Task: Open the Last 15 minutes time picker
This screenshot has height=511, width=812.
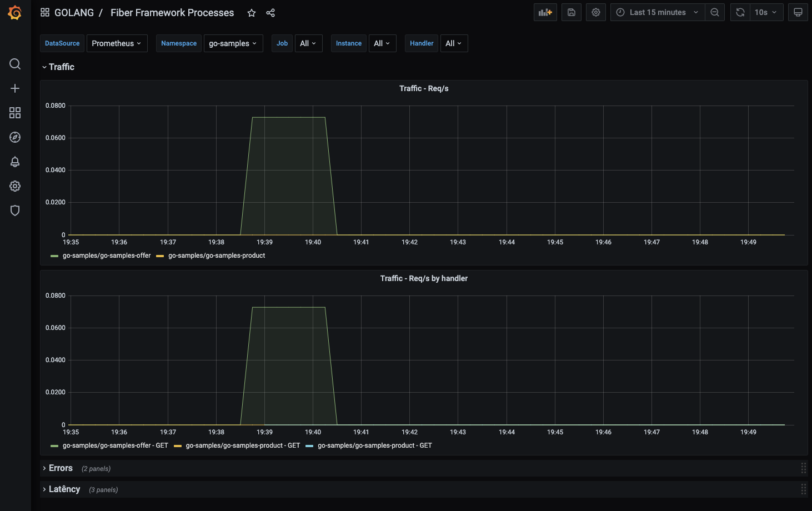Action: click(658, 12)
